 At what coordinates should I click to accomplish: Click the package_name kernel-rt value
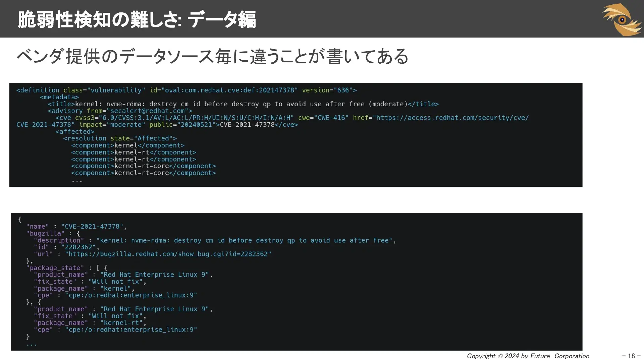[121, 323]
